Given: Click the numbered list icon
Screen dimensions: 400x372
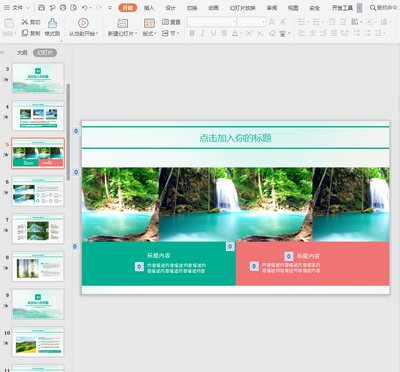Looking at the screenshot, I should pos(316,22).
